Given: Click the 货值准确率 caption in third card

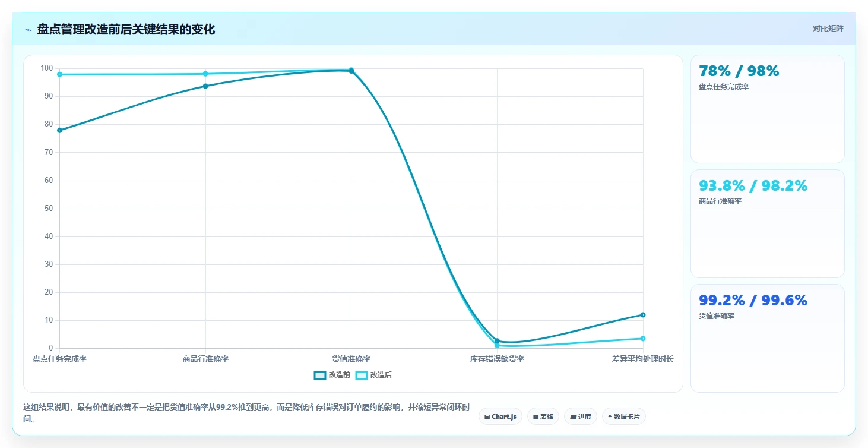Looking at the screenshot, I should click(x=717, y=316).
